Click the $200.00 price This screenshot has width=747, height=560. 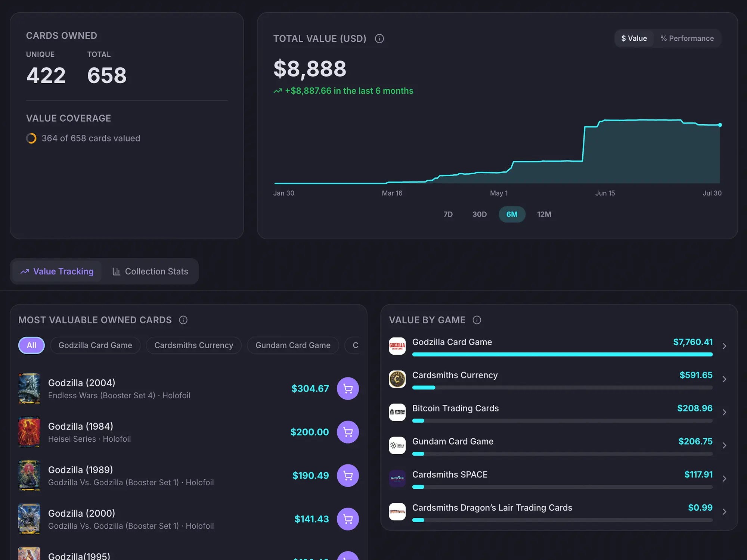(310, 432)
